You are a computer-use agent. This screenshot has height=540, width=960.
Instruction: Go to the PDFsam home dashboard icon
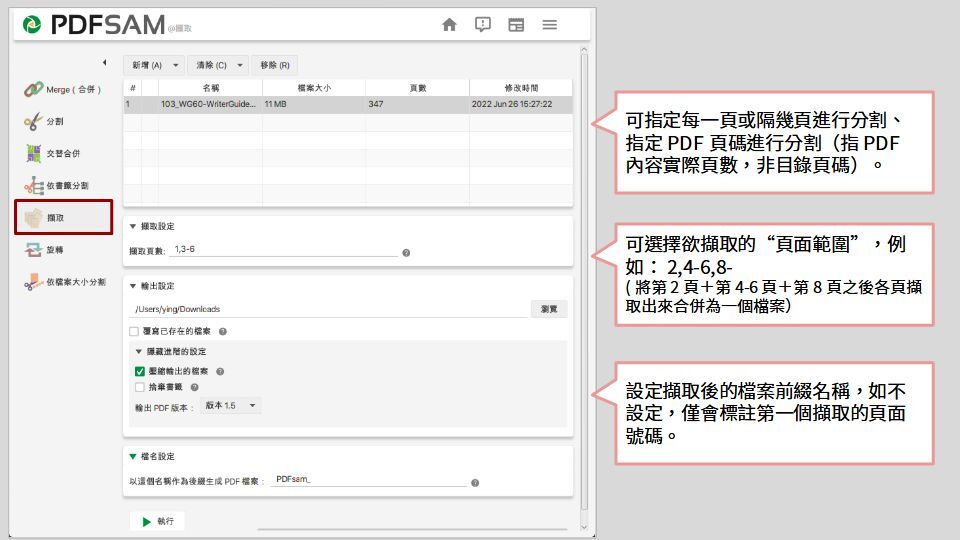449,24
